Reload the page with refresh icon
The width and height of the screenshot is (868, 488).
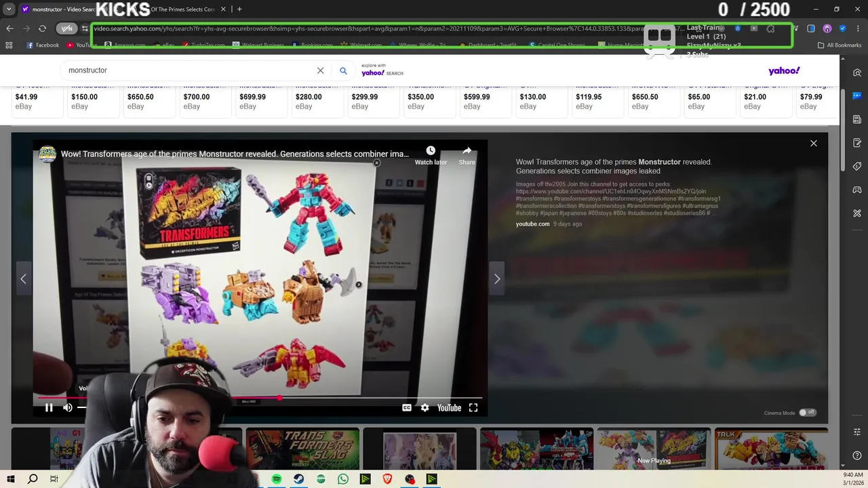(42, 28)
